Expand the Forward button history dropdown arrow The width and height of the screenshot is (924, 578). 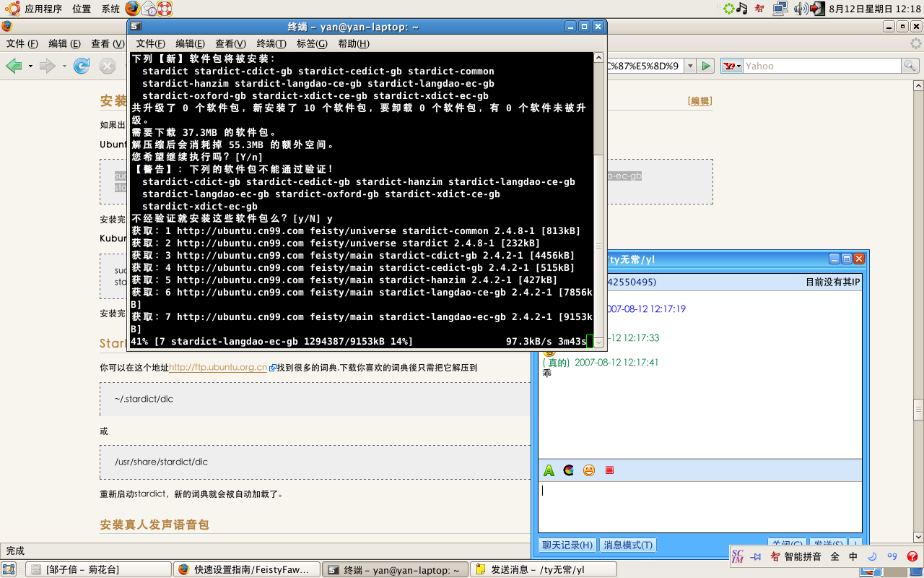[64, 66]
